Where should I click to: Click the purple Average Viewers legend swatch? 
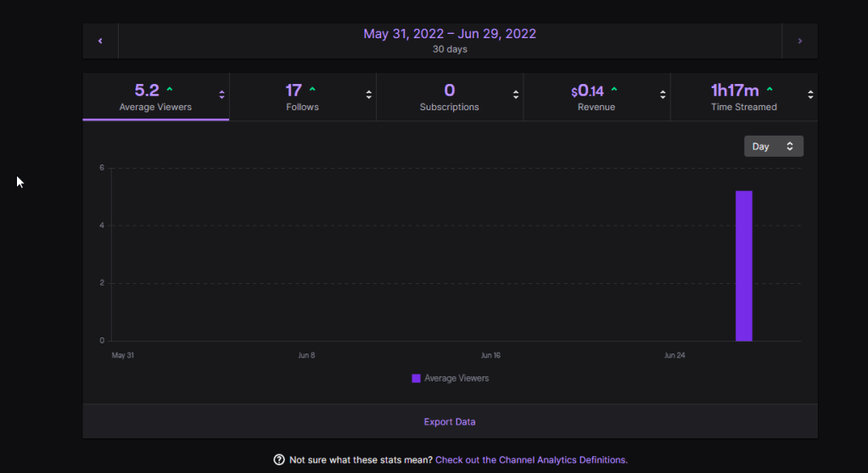point(416,378)
